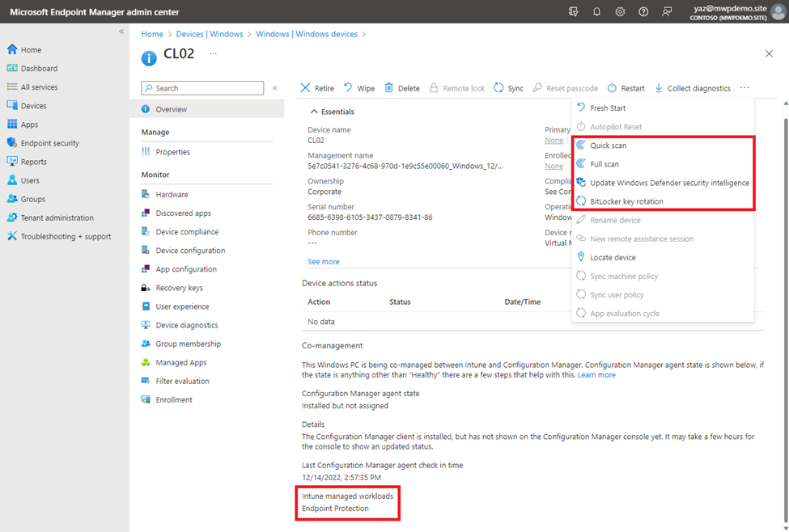Click the feedback icon in the top bar

667,11
